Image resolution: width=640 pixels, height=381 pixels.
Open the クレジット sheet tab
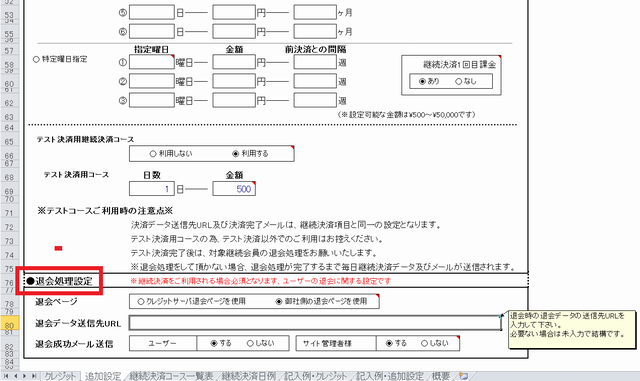[x=60, y=376]
